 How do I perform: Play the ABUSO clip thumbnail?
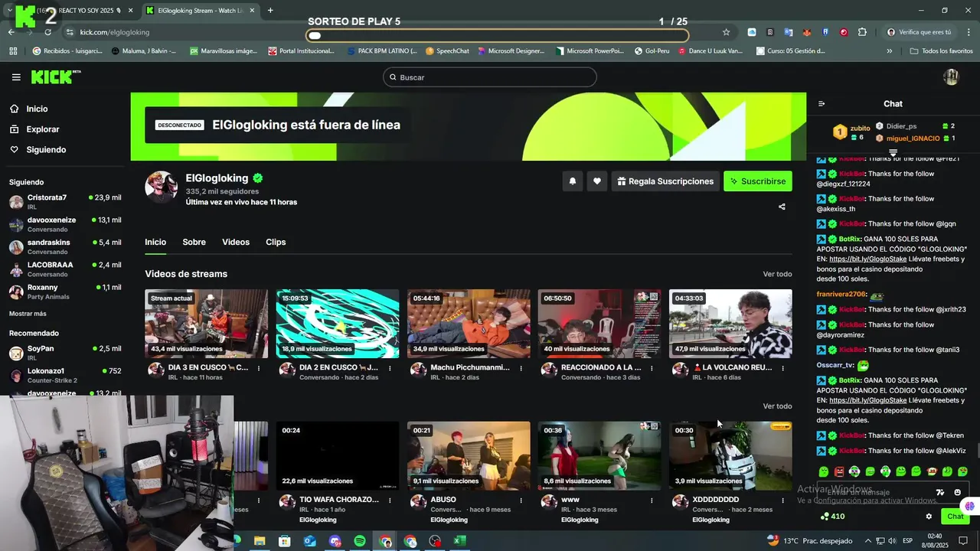coord(469,456)
